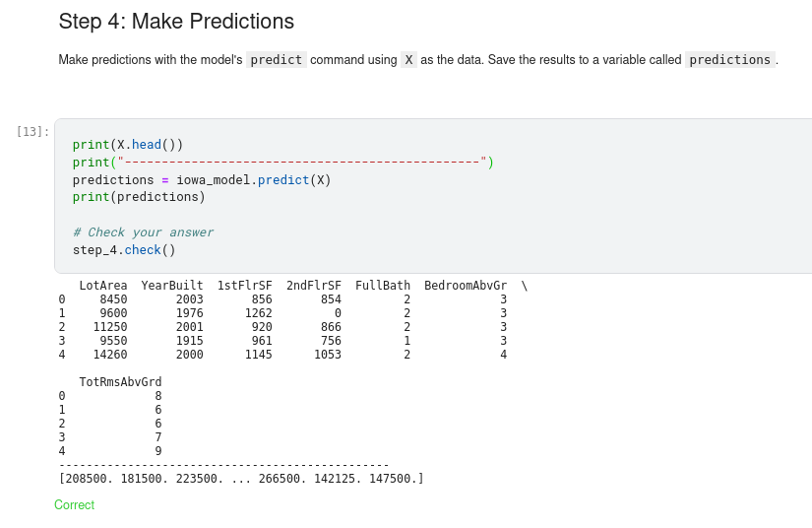812x528 pixels.
Task: Click the 2ndFlrSF column header in output
Action: point(313,286)
